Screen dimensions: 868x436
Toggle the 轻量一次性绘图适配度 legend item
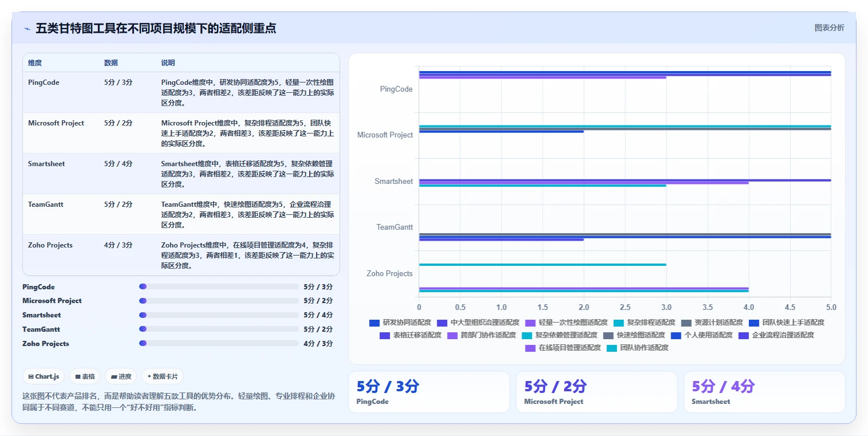[x=566, y=323]
